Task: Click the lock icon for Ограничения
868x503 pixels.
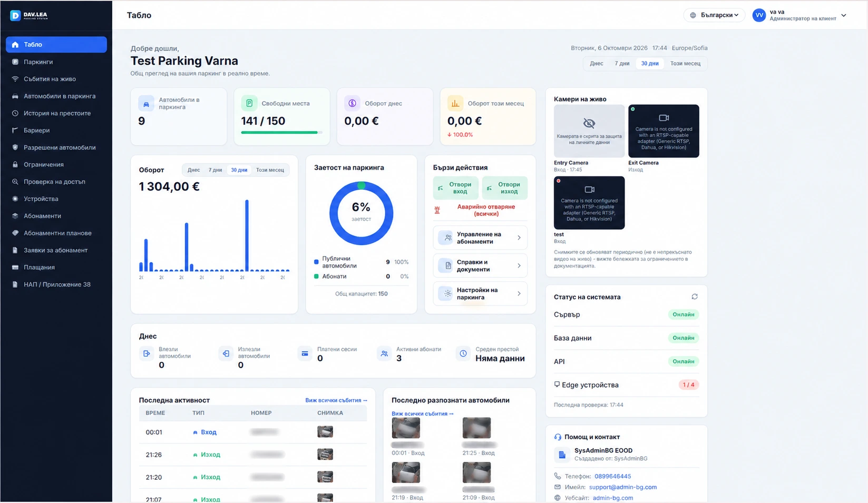Action: 15,164
